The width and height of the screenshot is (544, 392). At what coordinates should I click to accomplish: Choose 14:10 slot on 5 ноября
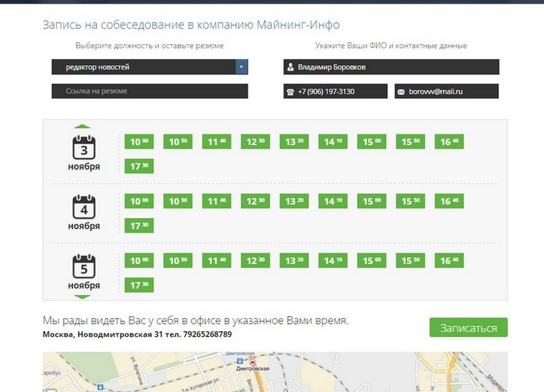pyautogui.click(x=333, y=260)
